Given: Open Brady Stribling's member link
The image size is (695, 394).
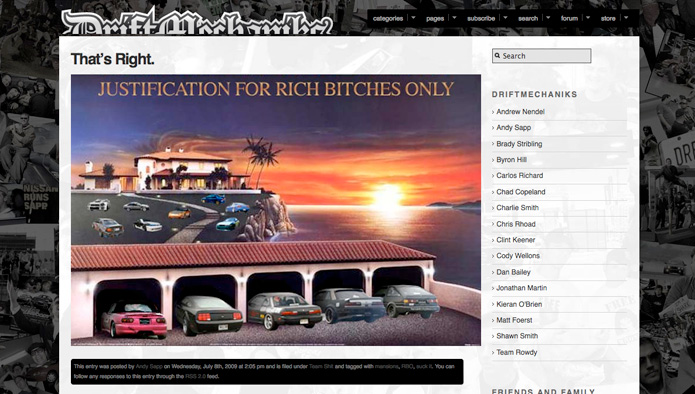Looking at the screenshot, I should click(519, 144).
